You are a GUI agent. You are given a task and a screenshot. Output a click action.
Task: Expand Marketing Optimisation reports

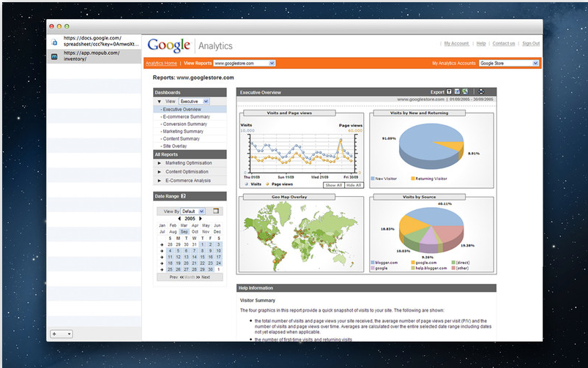[x=160, y=163]
